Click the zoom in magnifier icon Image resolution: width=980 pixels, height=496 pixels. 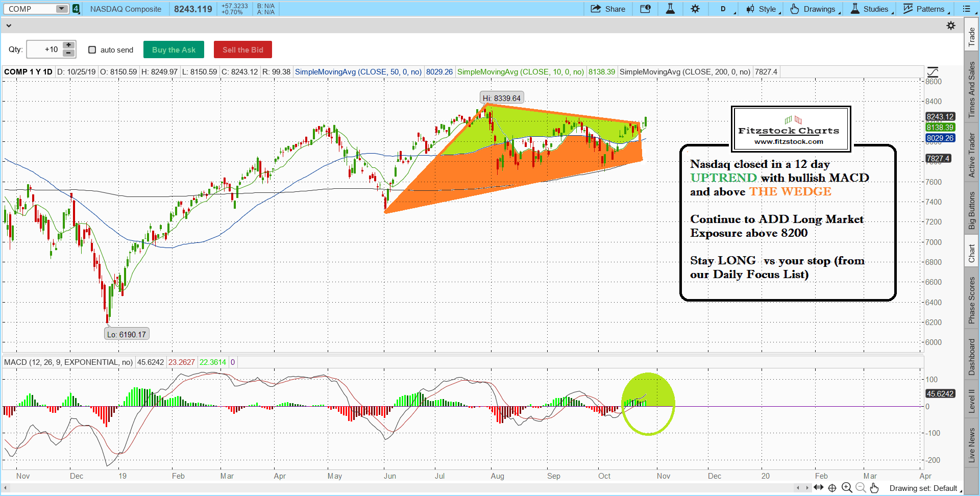[x=847, y=488]
